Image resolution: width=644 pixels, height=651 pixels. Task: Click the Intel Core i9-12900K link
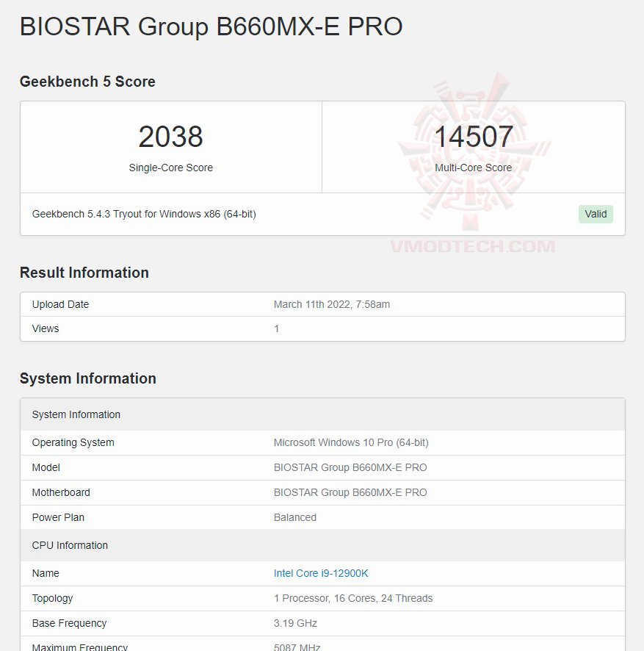321,573
